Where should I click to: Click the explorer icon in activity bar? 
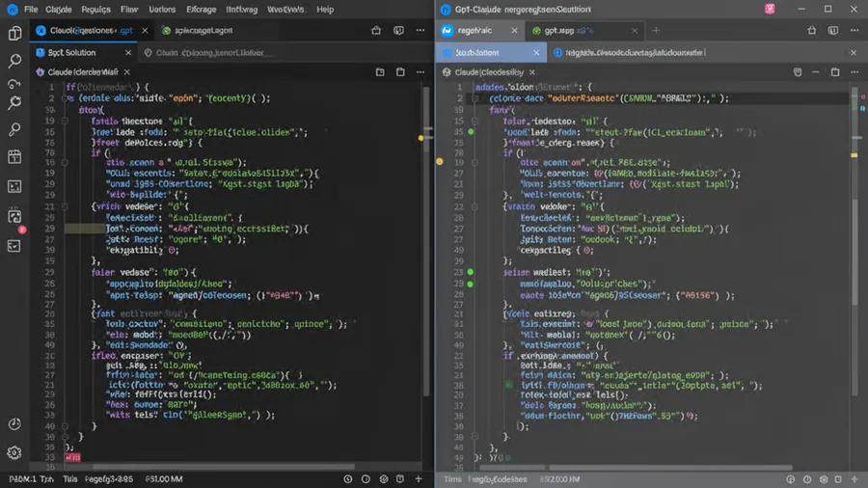(x=14, y=33)
